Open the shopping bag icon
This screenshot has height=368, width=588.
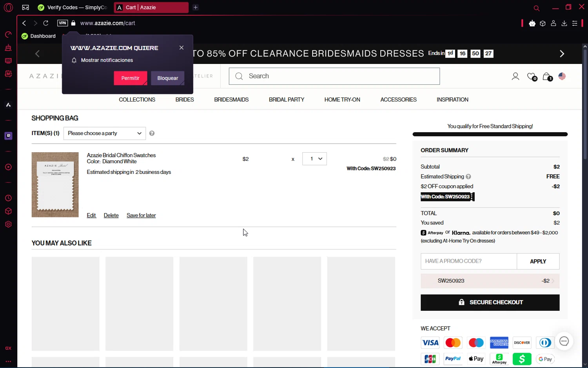tap(547, 77)
